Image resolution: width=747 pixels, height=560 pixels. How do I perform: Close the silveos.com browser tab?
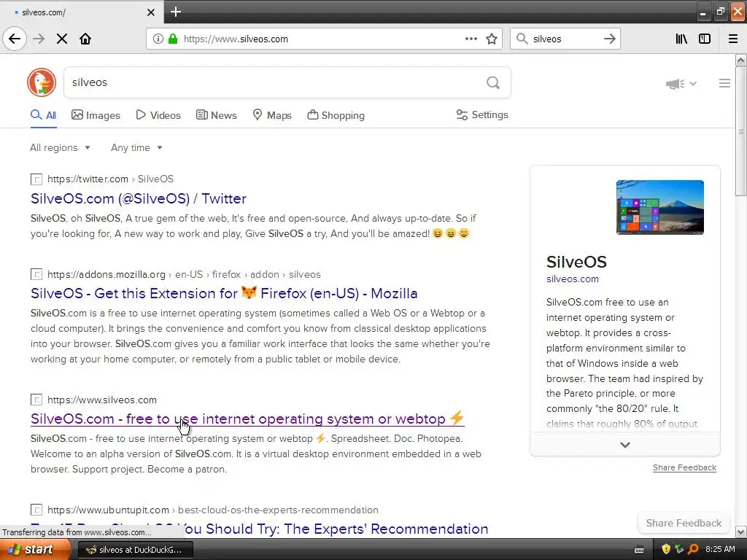[x=151, y=12]
